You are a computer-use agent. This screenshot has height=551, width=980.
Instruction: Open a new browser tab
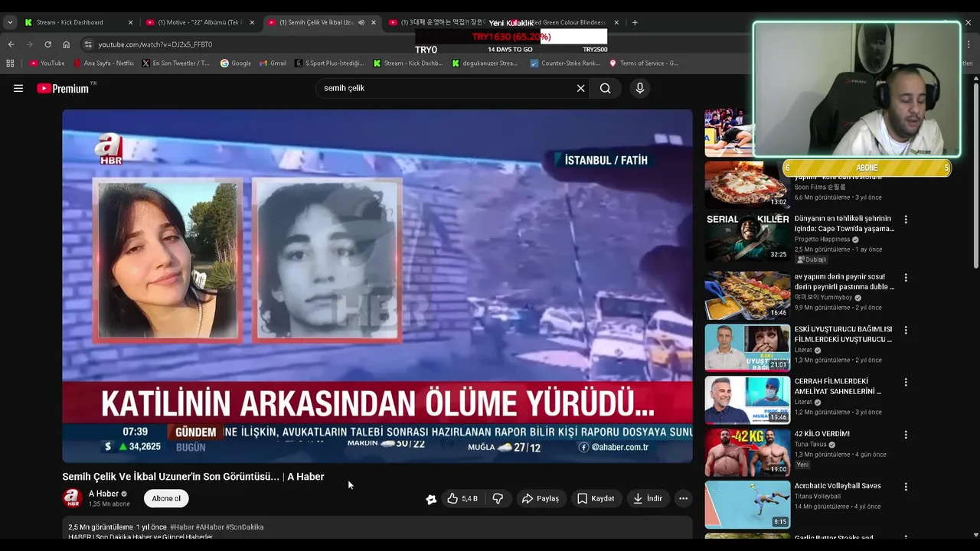[x=635, y=22]
